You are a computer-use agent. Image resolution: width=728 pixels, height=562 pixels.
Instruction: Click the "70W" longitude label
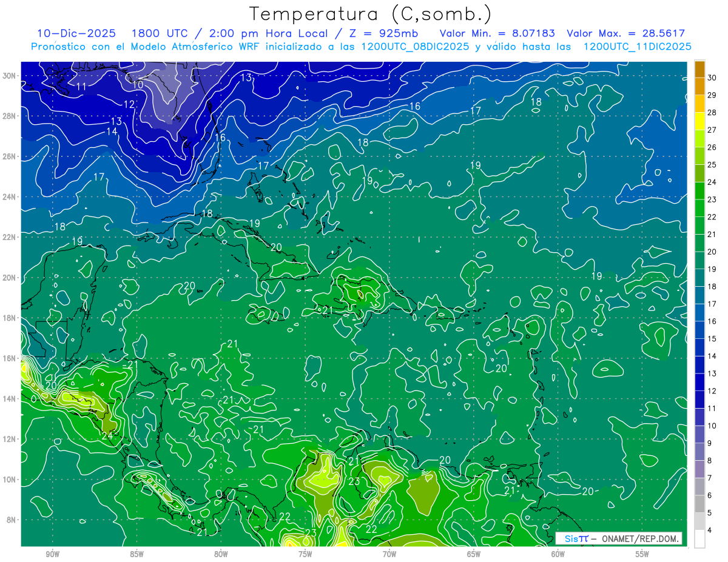click(389, 554)
